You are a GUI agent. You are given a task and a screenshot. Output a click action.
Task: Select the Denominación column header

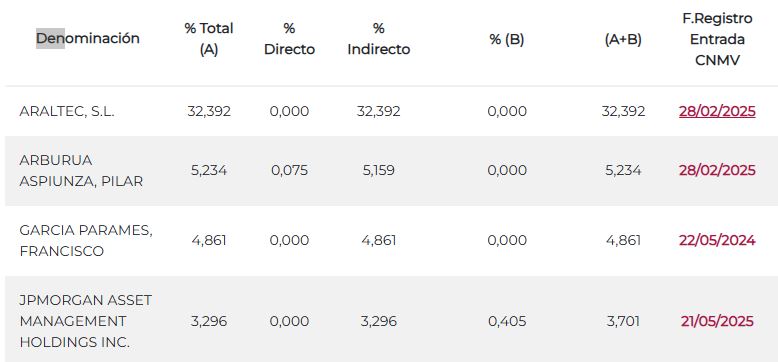tap(88, 38)
